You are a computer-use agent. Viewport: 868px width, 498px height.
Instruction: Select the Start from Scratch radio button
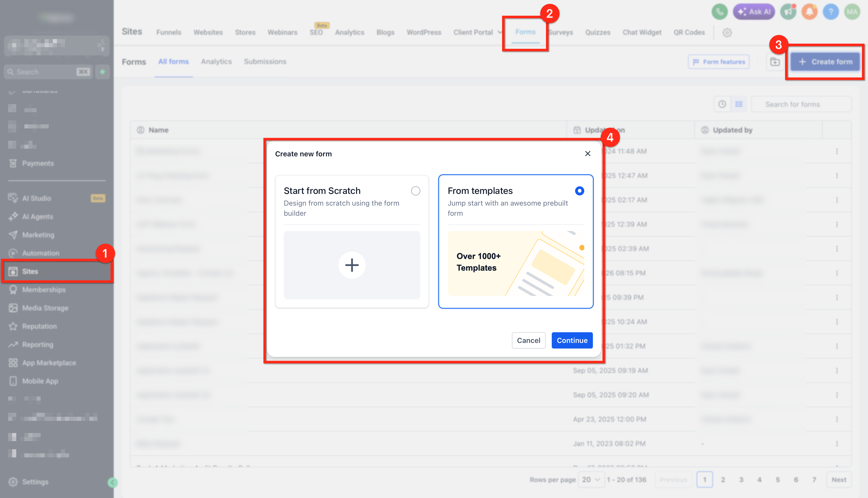click(415, 191)
